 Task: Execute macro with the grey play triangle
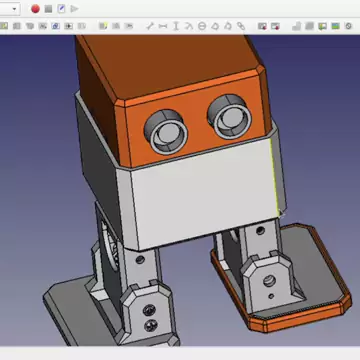(74, 9)
